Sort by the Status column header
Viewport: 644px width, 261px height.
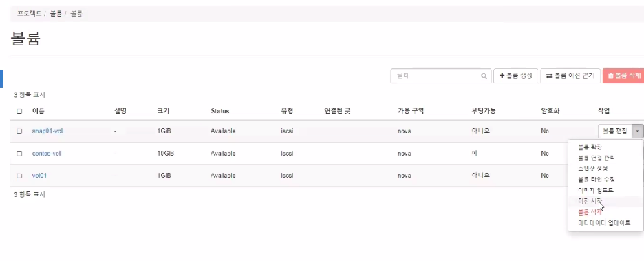(x=220, y=111)
